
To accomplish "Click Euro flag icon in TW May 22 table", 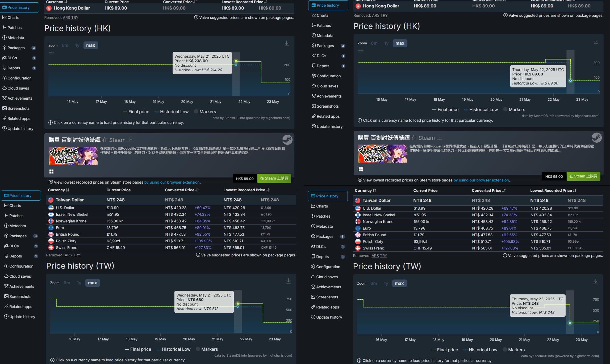I will coord(358,228).
